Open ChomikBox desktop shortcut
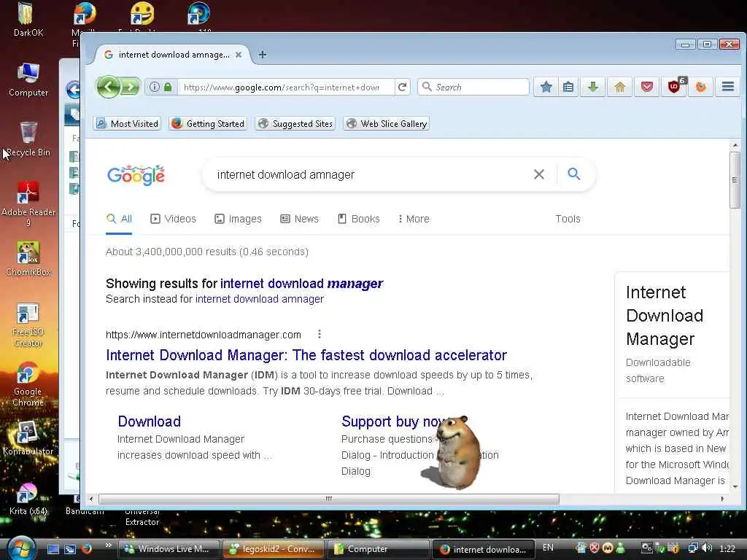The width and height of the screenshot is (747, 560). 28,259
